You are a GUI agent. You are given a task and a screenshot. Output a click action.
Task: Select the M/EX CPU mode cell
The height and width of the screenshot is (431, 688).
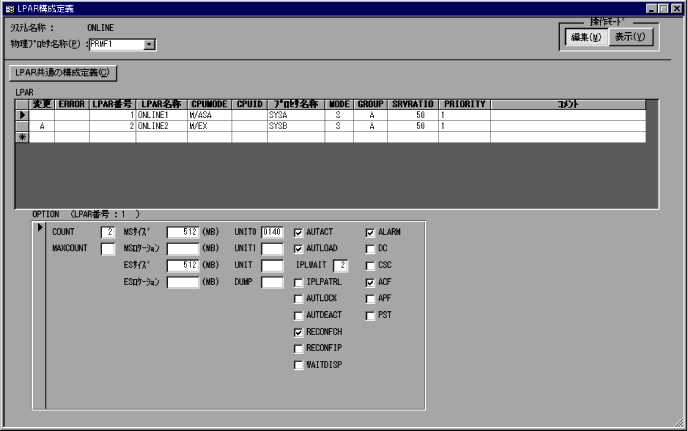click(x=209, y=126)
